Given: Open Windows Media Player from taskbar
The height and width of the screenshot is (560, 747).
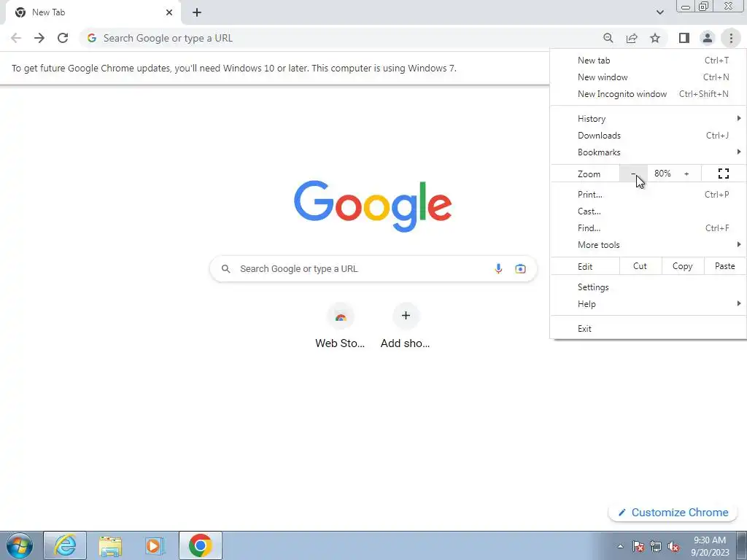Looking at the screenshot, I should pos(155,545).
